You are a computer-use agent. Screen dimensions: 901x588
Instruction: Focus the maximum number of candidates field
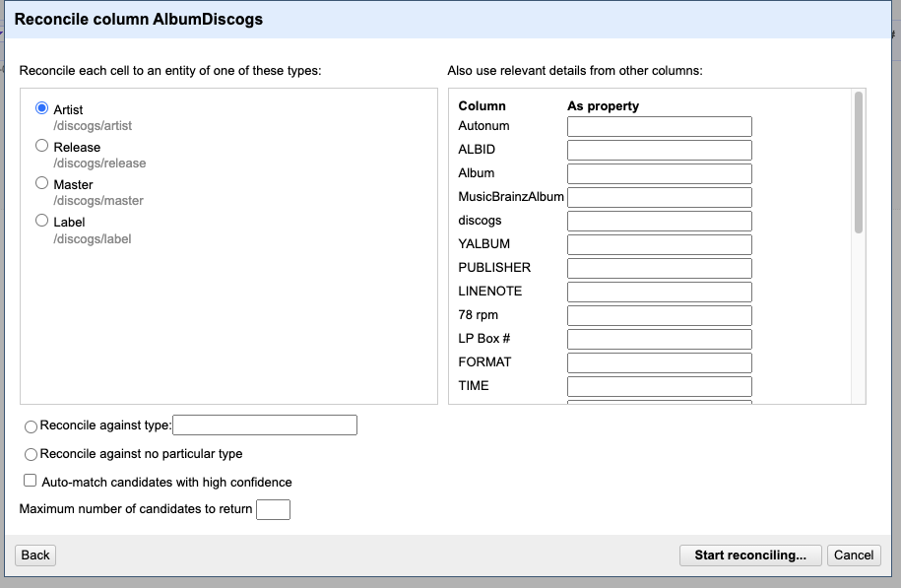coord(273,509)
